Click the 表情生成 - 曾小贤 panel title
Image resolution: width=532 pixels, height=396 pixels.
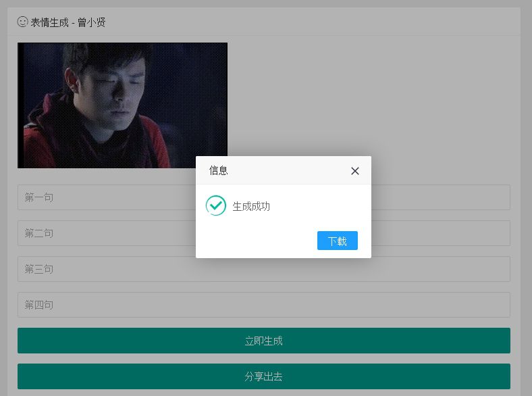pos(68,22)
